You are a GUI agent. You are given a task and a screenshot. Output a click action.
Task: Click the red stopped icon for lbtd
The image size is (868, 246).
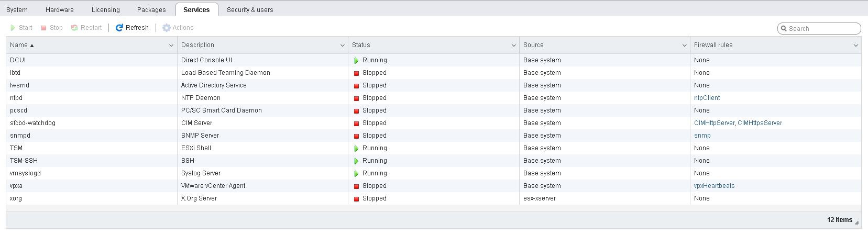[x=356, y=73]
